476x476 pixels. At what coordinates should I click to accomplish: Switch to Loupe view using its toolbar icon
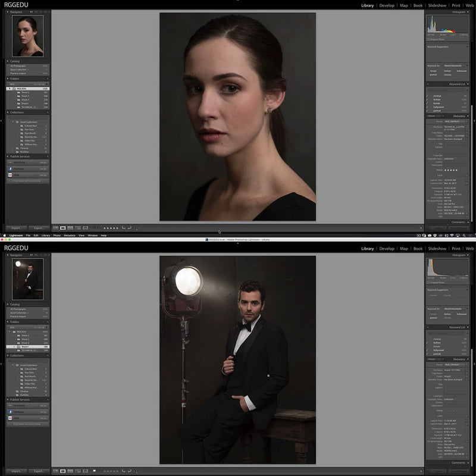tap(62, 228)
